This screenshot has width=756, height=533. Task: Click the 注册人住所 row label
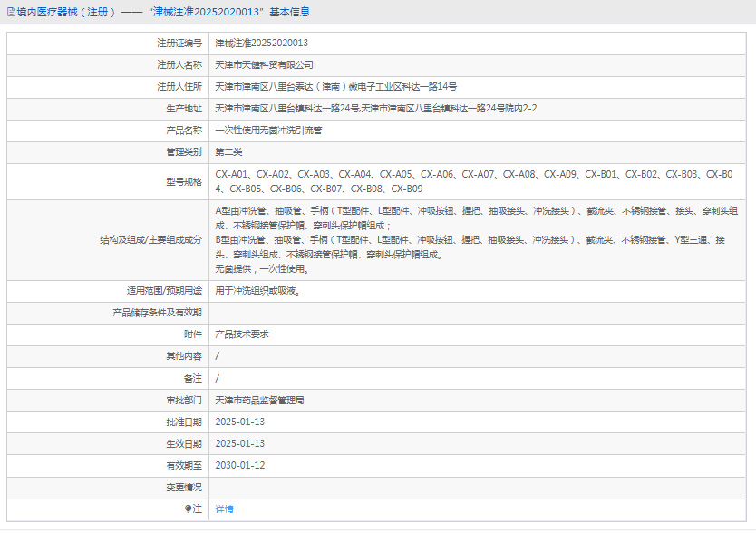point(179,87)
